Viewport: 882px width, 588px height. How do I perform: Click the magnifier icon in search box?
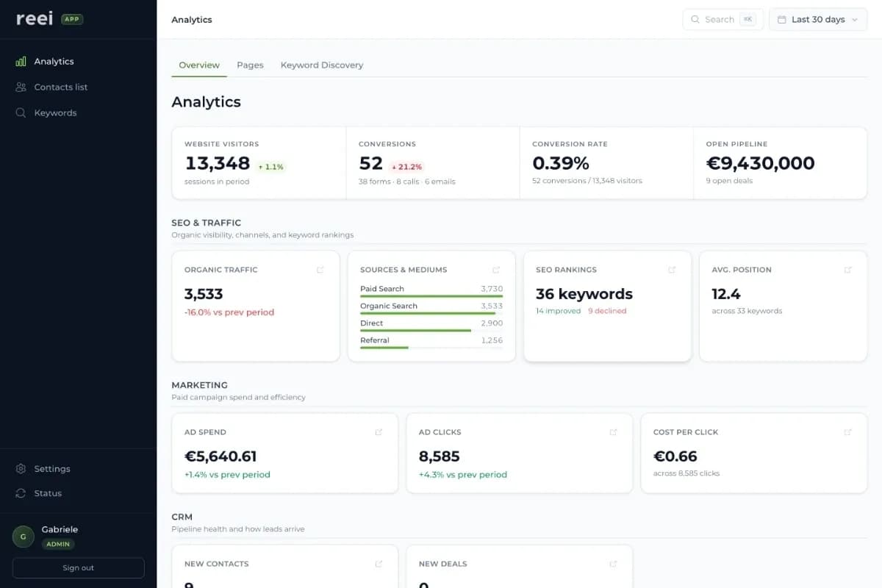coord(695,20)
